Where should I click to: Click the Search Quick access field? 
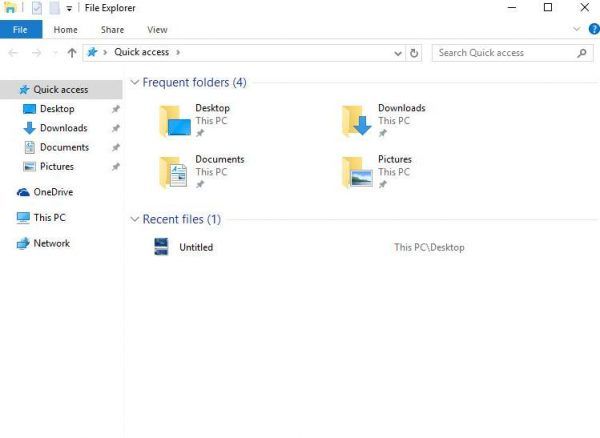[x=512, y=53]
